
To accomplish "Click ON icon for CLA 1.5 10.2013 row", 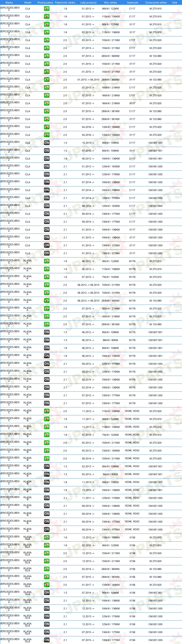I will tap(47, 143).
